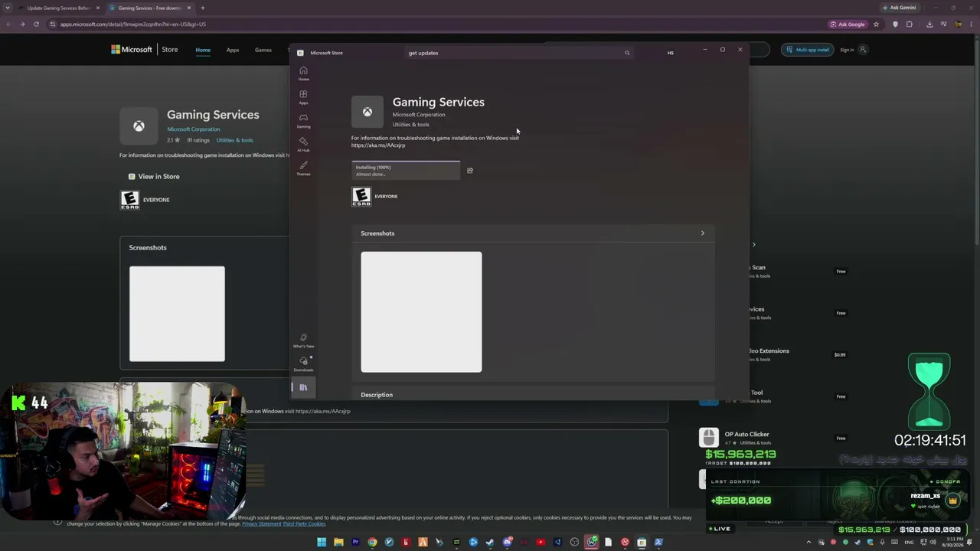Show hidden system tray icons

(808, 543)
